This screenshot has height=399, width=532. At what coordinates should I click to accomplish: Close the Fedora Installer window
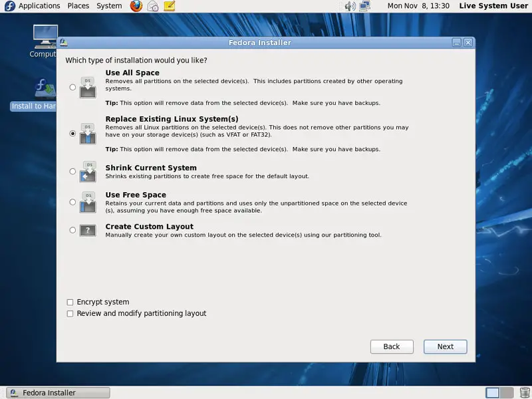(468, 43)
